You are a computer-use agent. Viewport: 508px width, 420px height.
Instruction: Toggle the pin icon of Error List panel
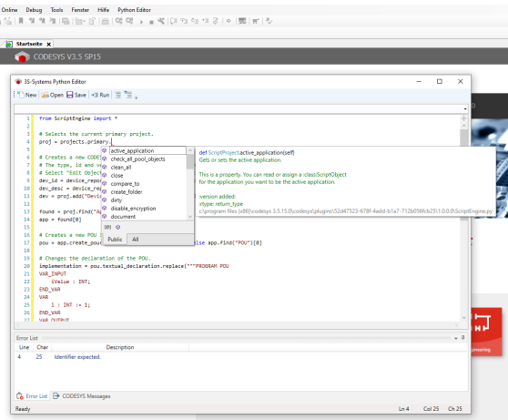463,338
